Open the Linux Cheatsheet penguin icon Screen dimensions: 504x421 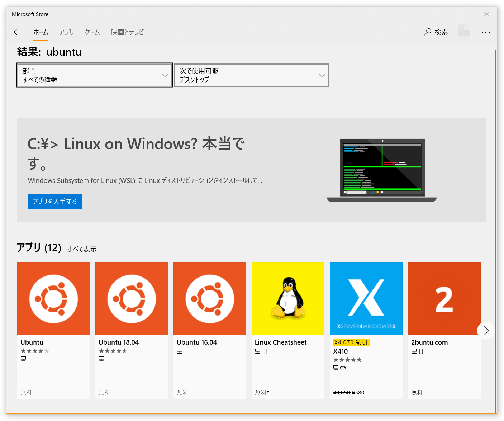pos(288,299)
